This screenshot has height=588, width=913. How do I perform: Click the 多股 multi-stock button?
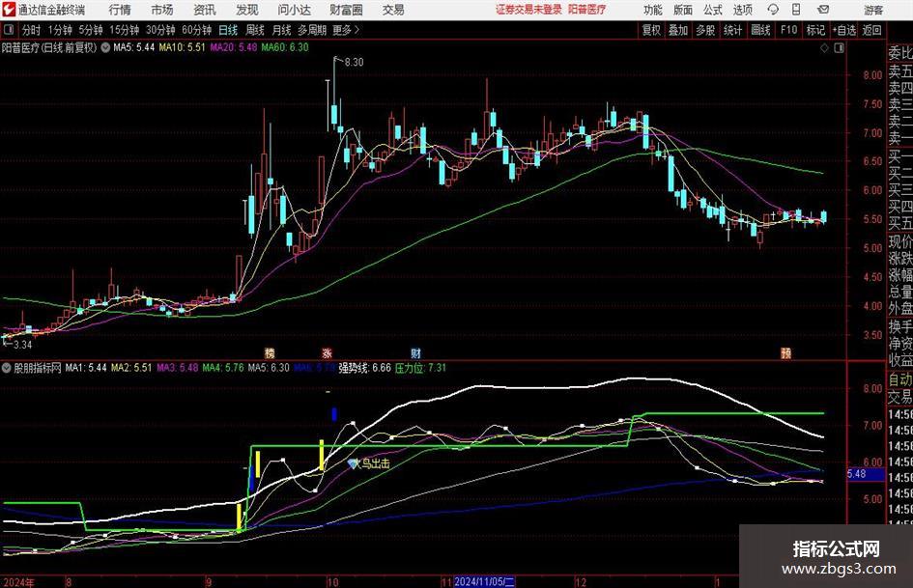pyautogui.click(x=705, y=30)
